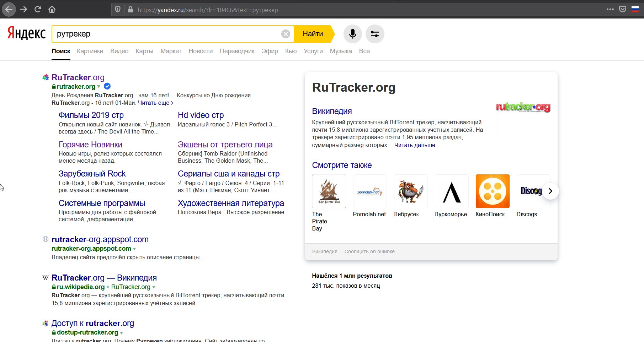Image resolution: width=644 pixels, height=342 pixels.
Task: Reload the page with refresh icon
Action: point(38,10)
